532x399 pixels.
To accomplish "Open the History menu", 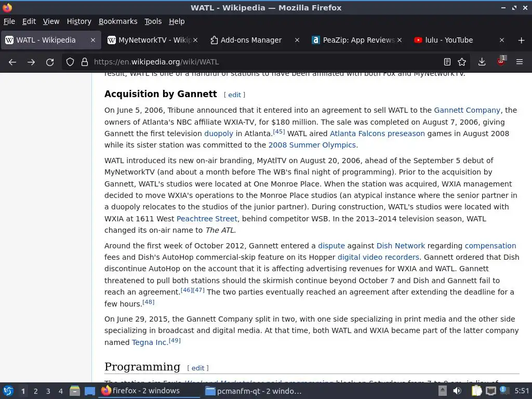I will [79, 21].
